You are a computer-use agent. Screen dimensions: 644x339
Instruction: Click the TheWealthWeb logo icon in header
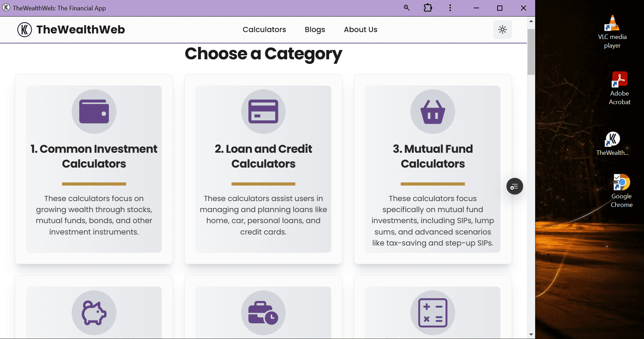pyautogui.click(x=24, y=30)
